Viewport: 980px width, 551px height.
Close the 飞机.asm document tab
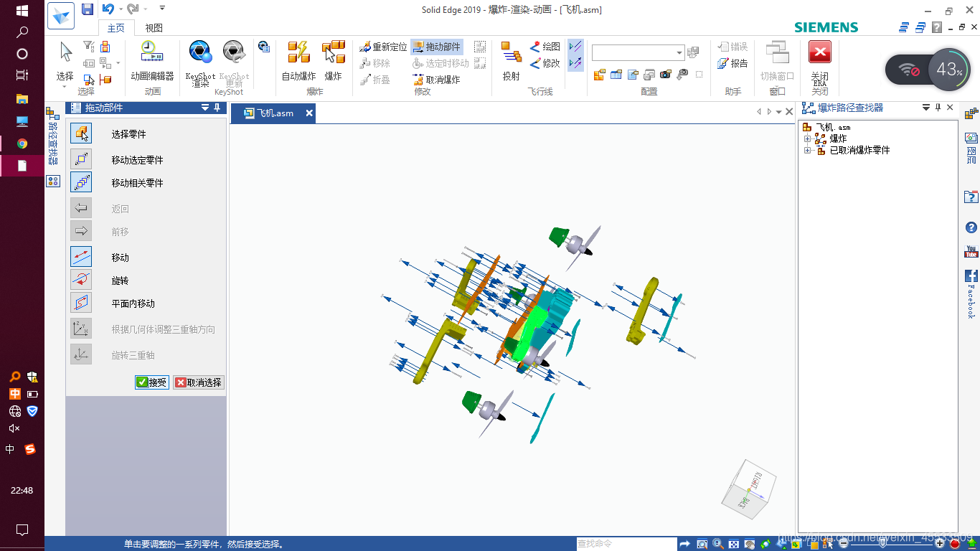click(x=309, y=113)
